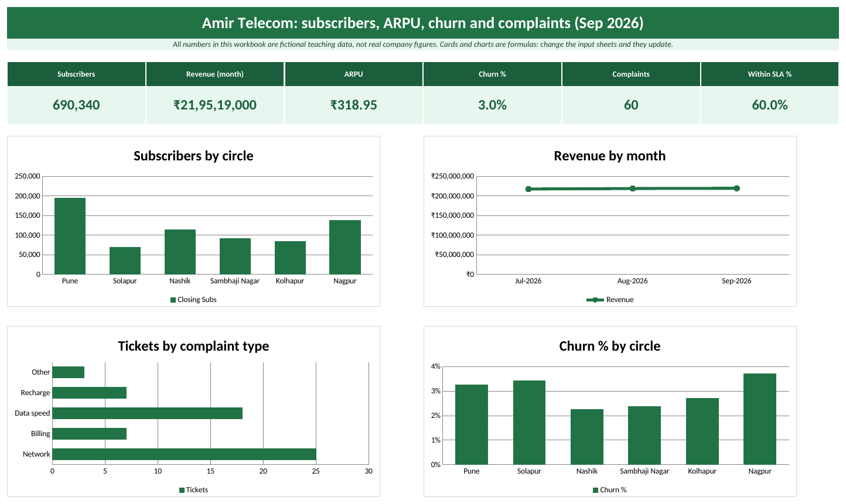Select the Other bar in the tickets chart
The height and width of the screenshot is (504, 846).
pos(68,372)
